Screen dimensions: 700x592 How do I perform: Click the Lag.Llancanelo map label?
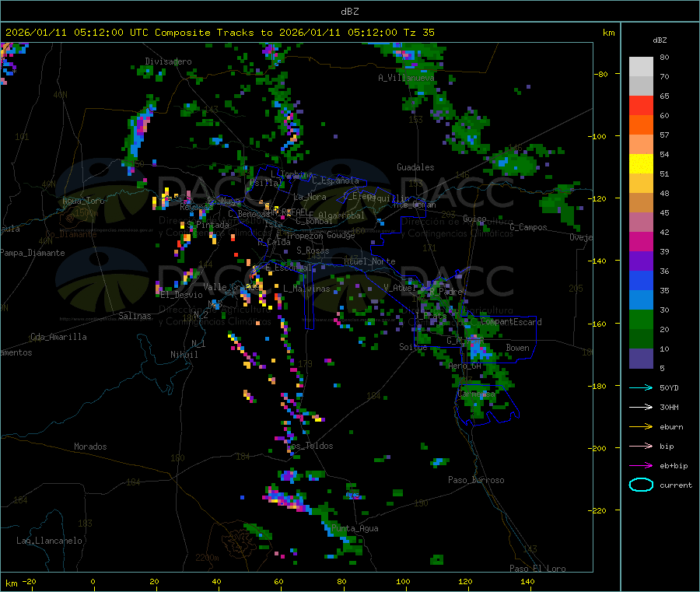[49, 541]
